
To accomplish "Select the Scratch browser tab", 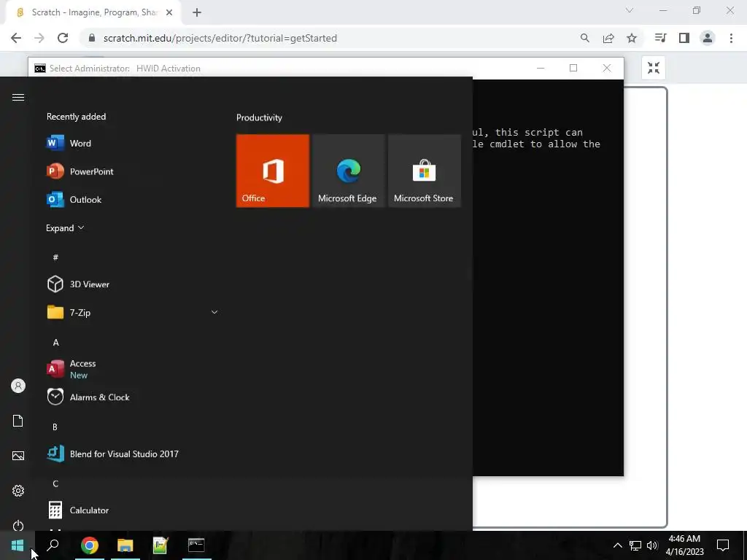I will coord(93,12).
